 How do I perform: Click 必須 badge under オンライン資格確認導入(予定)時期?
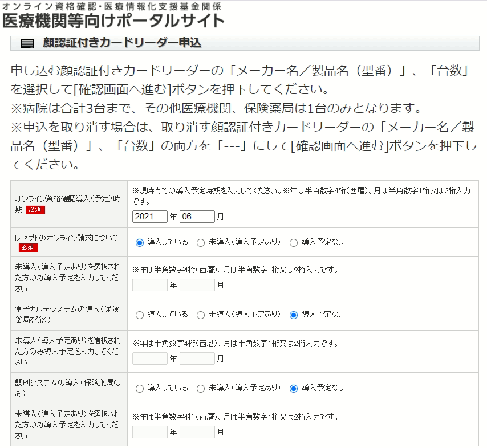pyautogui.click(x=35, y=210)
